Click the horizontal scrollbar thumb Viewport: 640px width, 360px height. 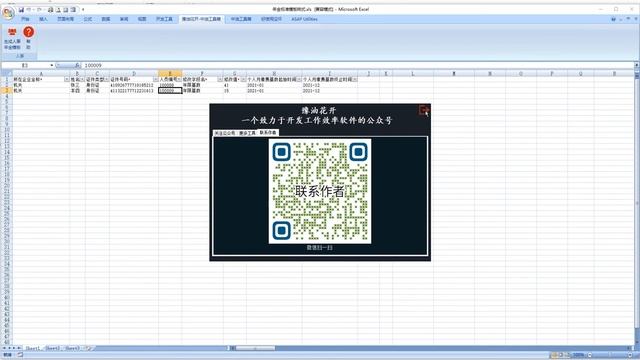(255, 348)
